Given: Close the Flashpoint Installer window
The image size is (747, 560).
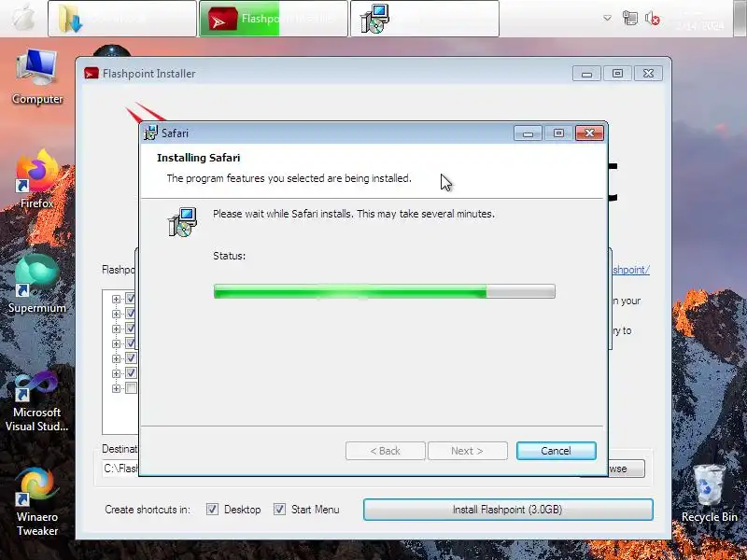Looking at the screenshot, I should [648, 74].
